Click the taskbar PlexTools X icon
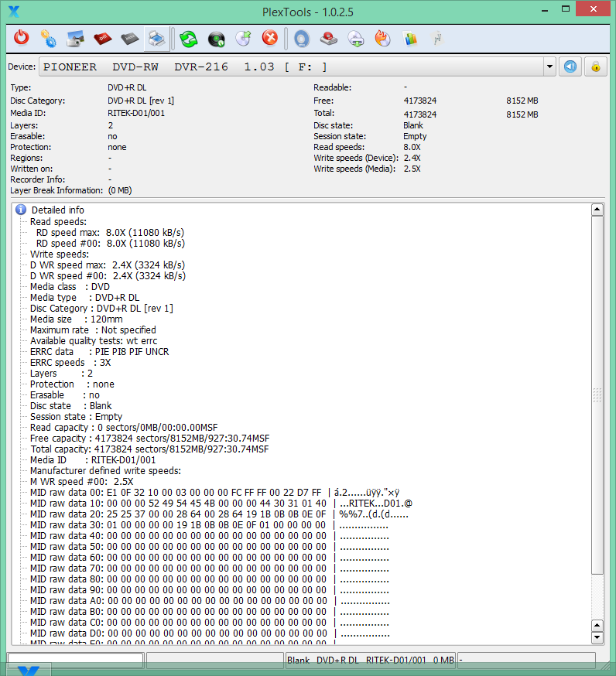Image resolution: width=616 pixels, height=676 pixels. (x=29, y=670)
